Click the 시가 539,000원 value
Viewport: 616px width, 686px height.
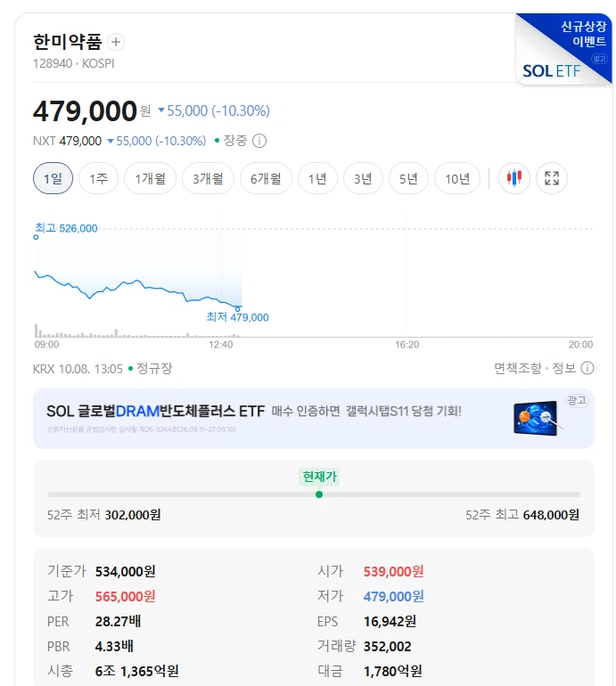pyautogui.click(x=394, y=571)
